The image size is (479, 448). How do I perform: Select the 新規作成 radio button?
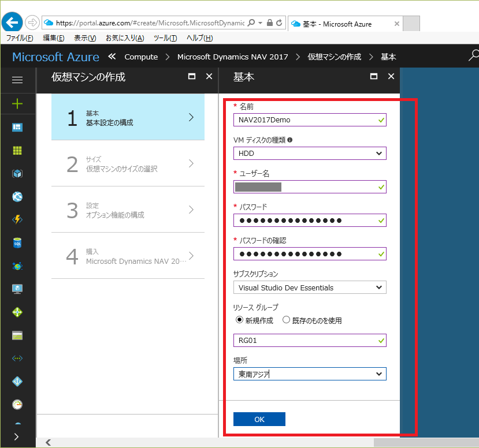pyautogui.click(x=239, y=320)
